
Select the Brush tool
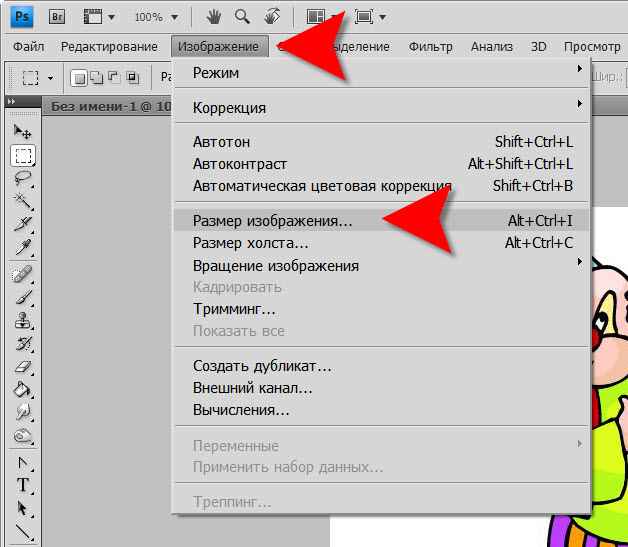(22, 298)
